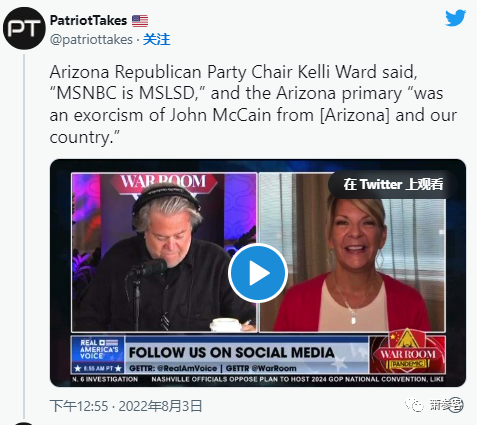The height and width of the screenshot is (425, 477).
Task: Click the right video panel with guest
Action: click(352, 252)
